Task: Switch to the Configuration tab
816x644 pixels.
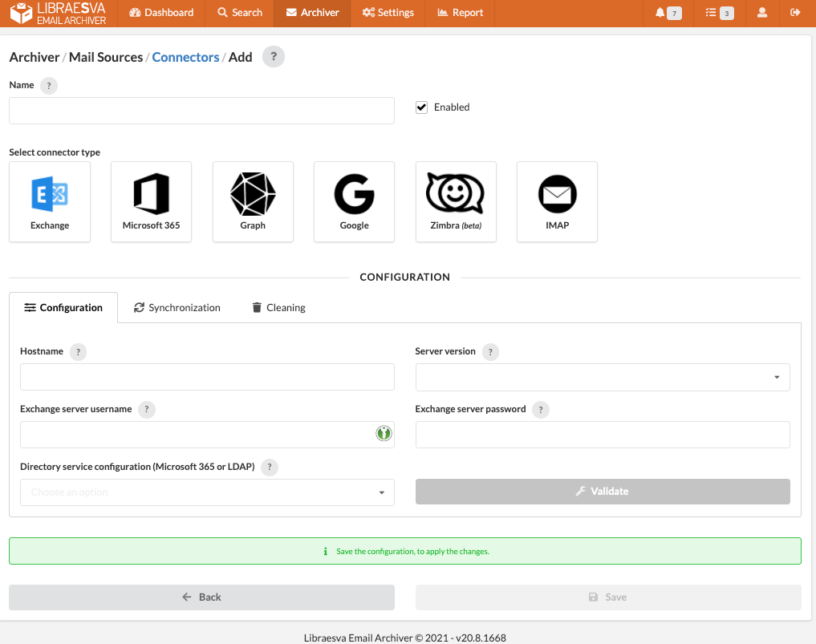Action: point(63,308)
